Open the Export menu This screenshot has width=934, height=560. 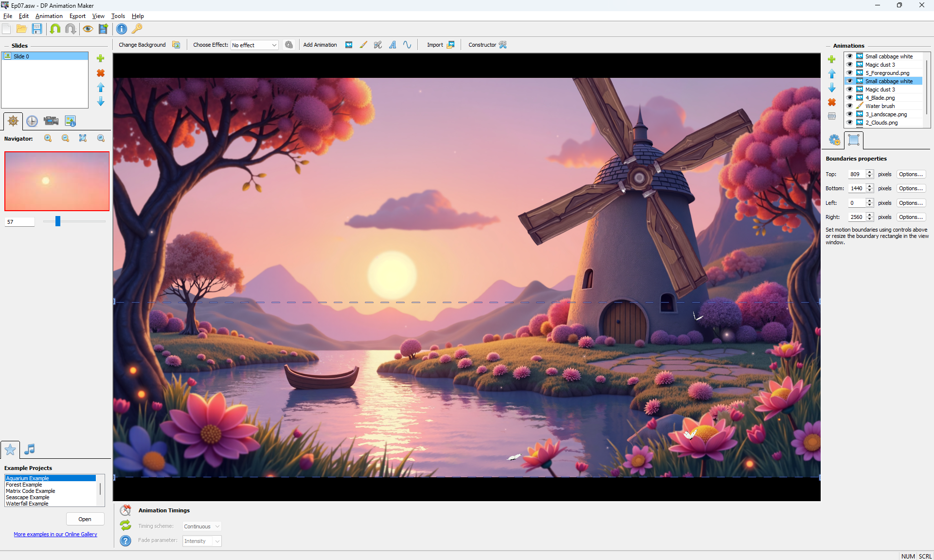coord(77,16)
